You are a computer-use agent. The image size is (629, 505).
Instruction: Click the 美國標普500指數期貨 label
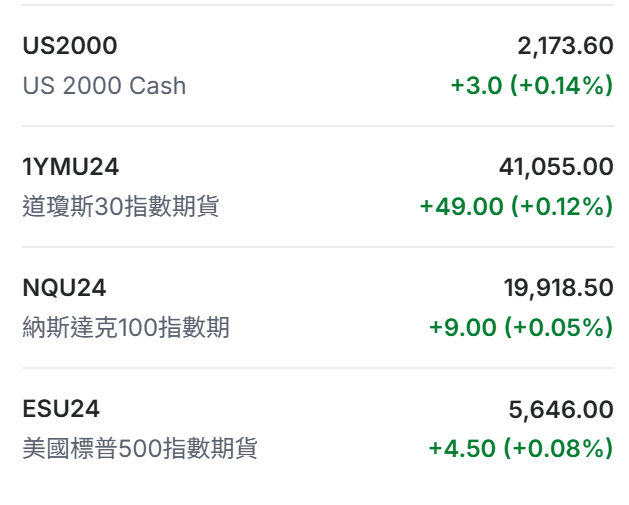140,449
